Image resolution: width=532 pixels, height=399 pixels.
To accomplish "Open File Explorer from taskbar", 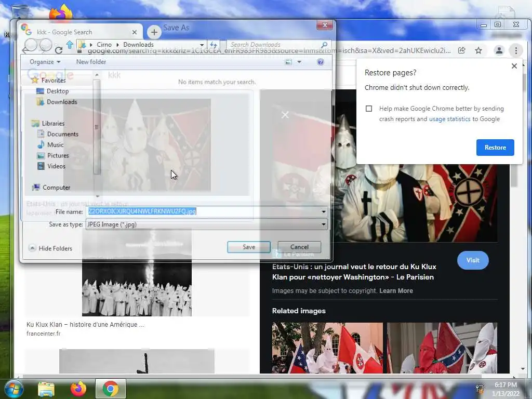I will [46, 389].
